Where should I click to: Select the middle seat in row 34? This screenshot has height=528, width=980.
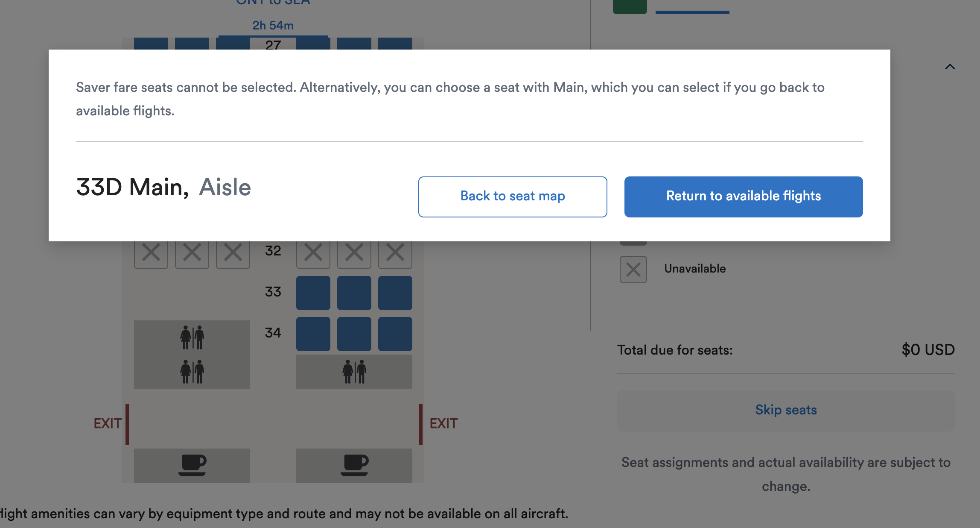[354, 334]
